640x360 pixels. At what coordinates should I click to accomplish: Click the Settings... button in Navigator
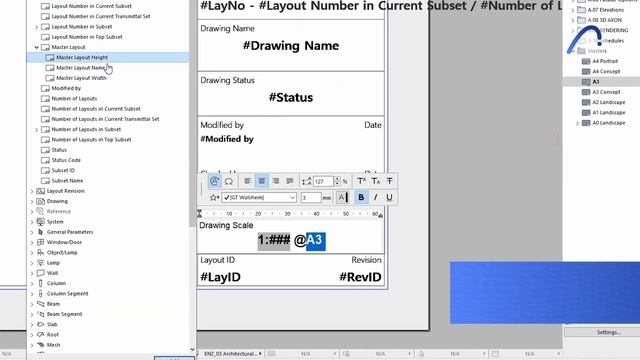pos(609,332)
